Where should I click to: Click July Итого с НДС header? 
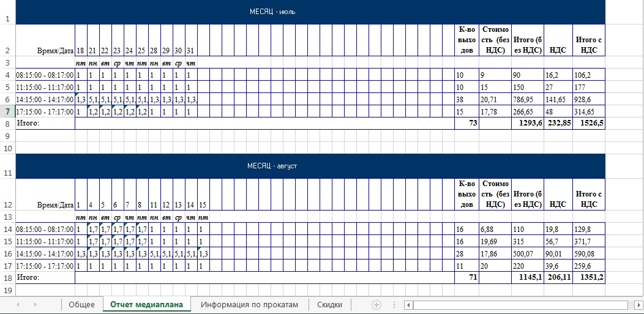coord(589,40)
